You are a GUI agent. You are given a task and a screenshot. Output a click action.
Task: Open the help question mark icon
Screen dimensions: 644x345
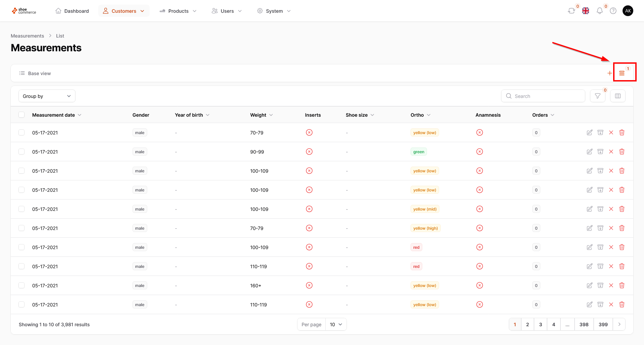click(x=613, y=11)
